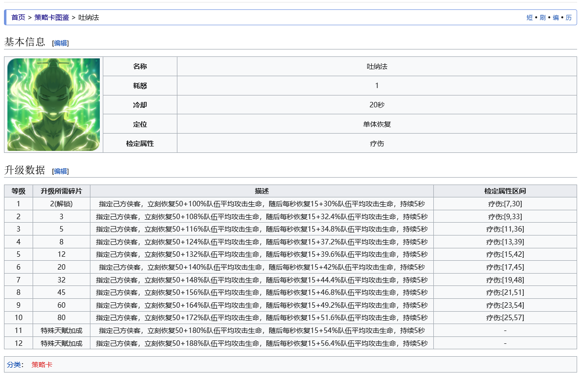
Task: Click the 升级所需碎片 column header
Action: 61,191
